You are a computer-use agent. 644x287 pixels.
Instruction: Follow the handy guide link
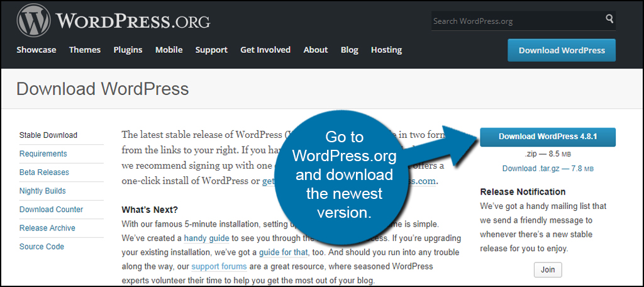(206, 238)
